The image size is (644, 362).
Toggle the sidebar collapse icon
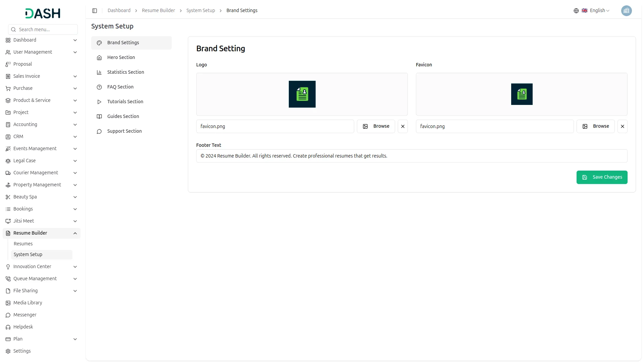click(x=95, y=11)
